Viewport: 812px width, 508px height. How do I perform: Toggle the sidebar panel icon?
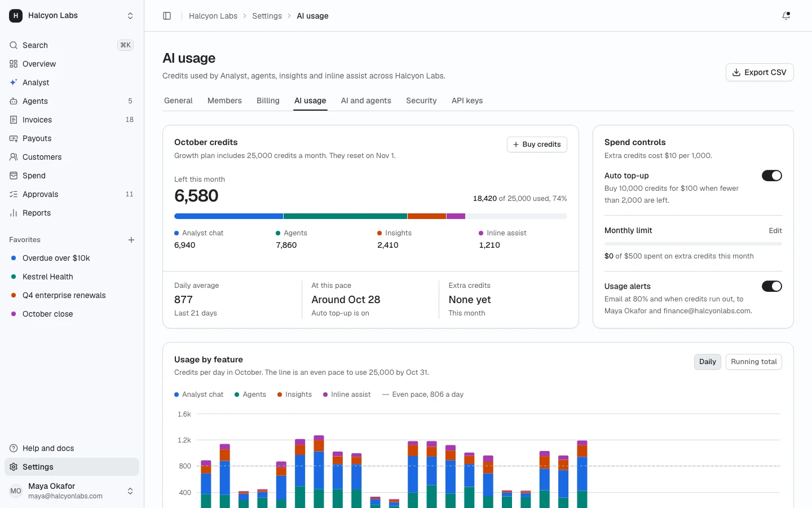(167, 16)
